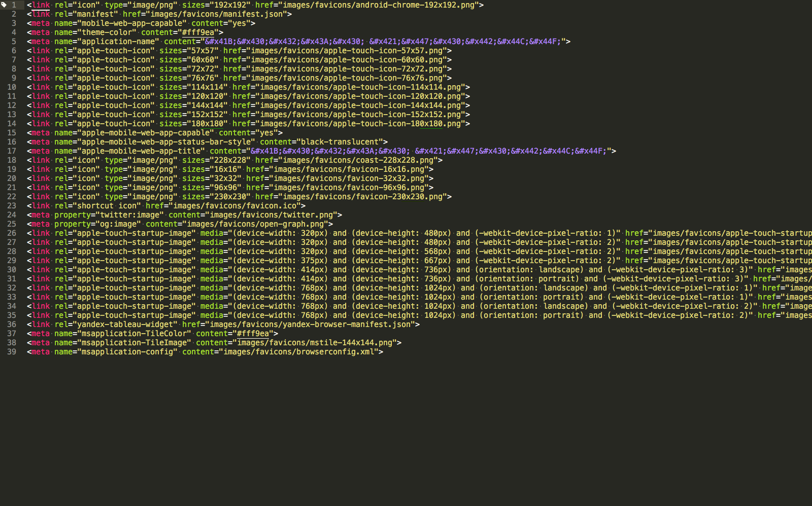Click line number 17 in the gutter

tap(12, 151)
